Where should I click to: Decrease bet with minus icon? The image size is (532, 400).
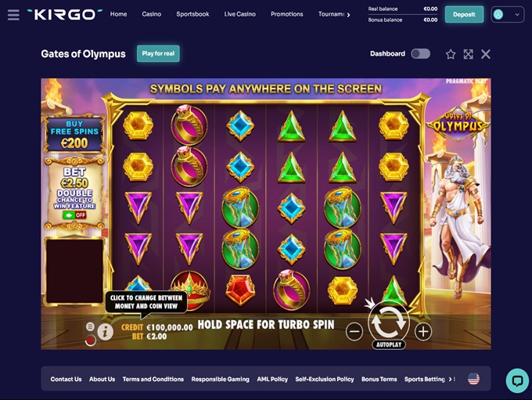click(354, 331)
